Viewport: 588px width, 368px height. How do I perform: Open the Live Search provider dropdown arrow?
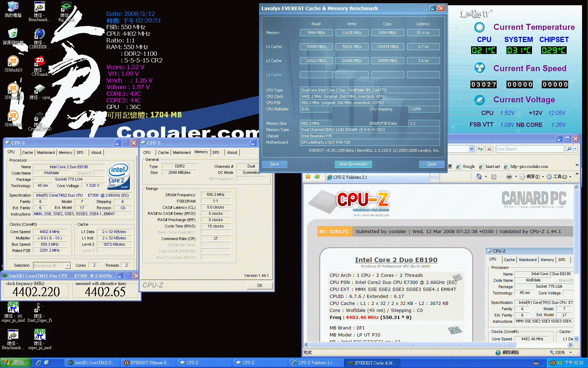(575, 149)
